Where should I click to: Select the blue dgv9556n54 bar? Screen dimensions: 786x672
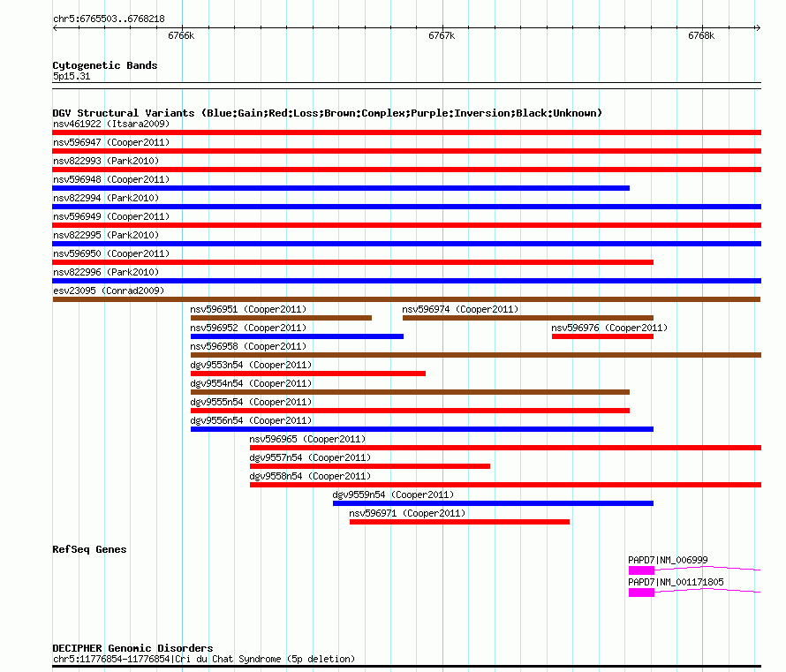pos(422,429)
